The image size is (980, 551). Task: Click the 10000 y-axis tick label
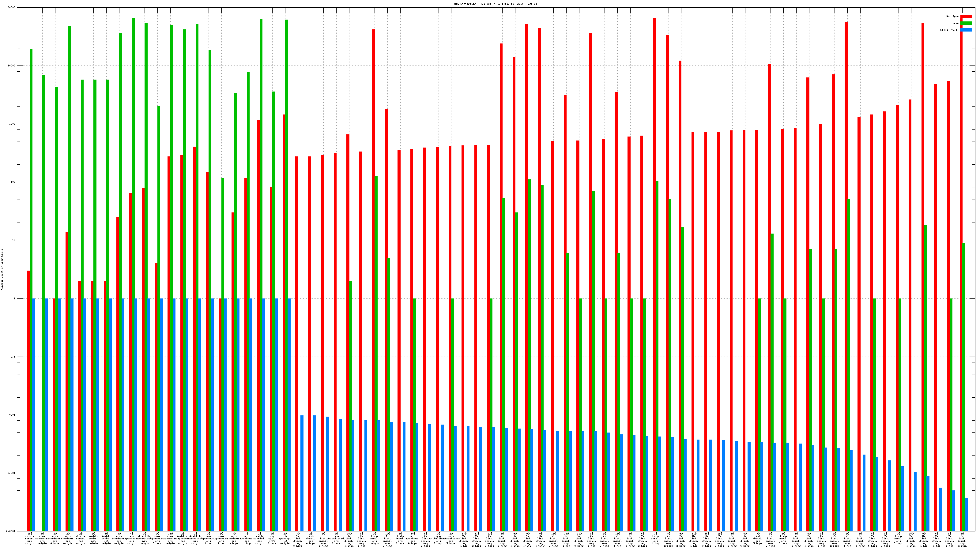[12, 66]
